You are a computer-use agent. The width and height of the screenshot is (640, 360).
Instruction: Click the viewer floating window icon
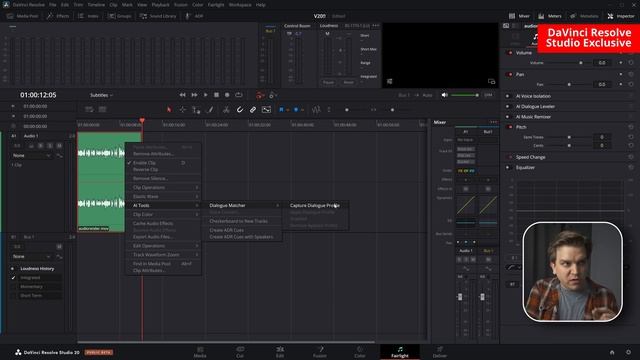491,82
